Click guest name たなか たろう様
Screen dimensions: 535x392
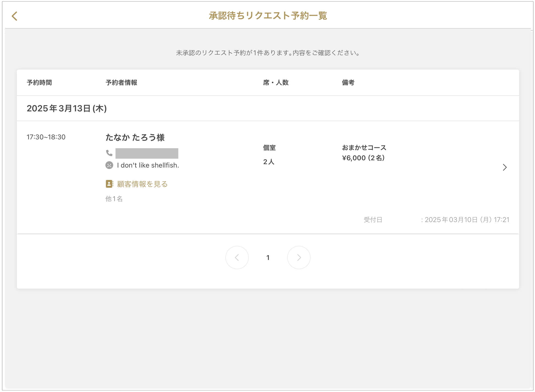click(135, 138)
